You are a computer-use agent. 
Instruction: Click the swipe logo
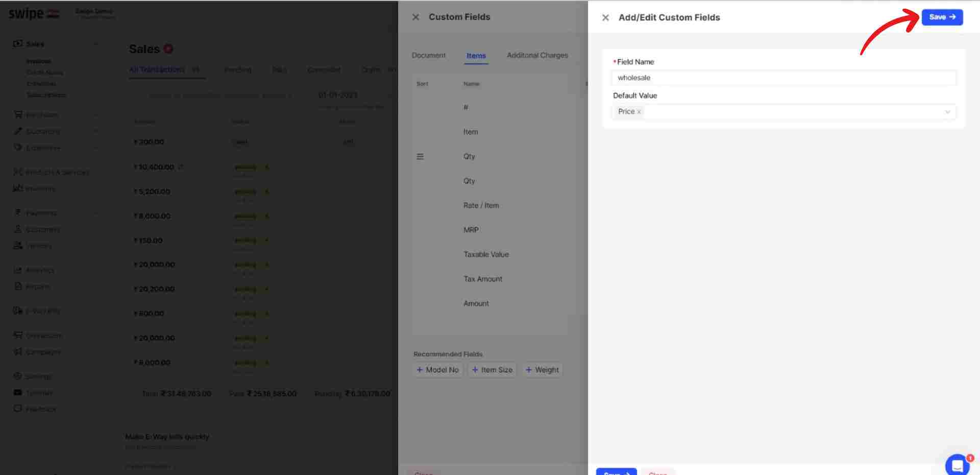pos(34,14)
